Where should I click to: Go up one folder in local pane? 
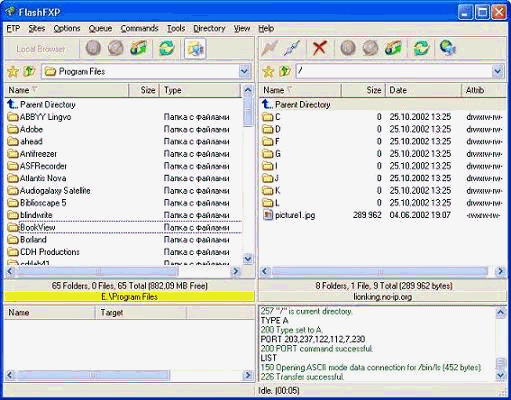pos(29,71)
